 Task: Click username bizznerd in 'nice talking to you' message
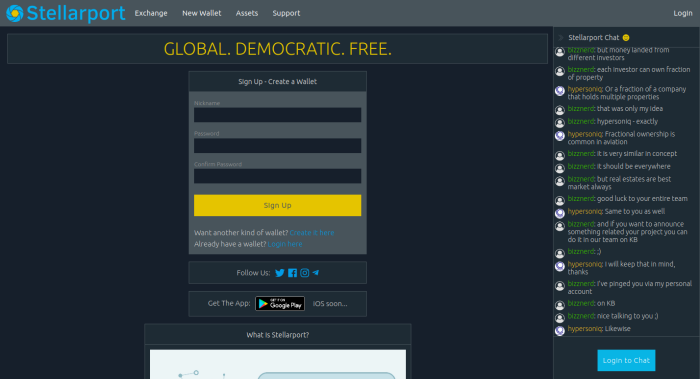(x=581, y=316)
